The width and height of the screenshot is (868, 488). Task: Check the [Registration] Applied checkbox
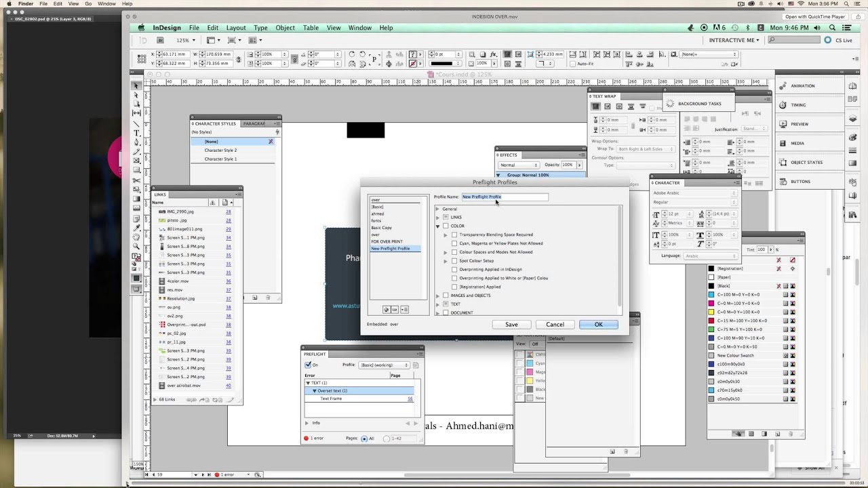(x=454, y=287)
